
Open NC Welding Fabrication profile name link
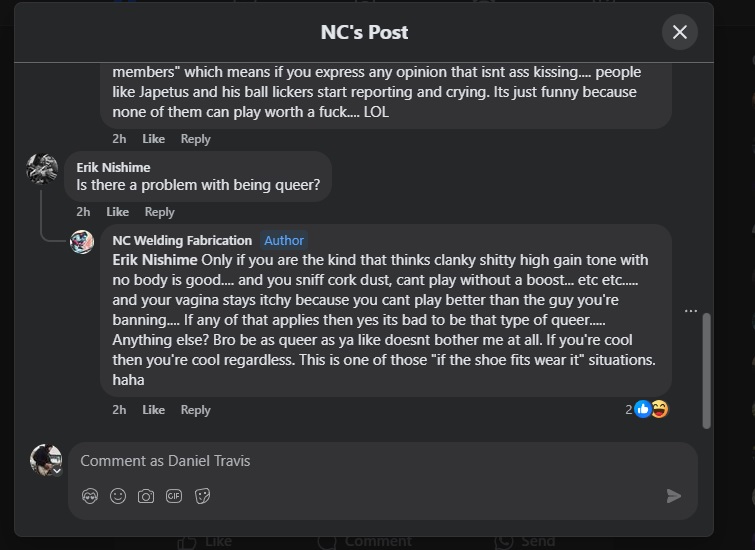[x=182, y=240]
